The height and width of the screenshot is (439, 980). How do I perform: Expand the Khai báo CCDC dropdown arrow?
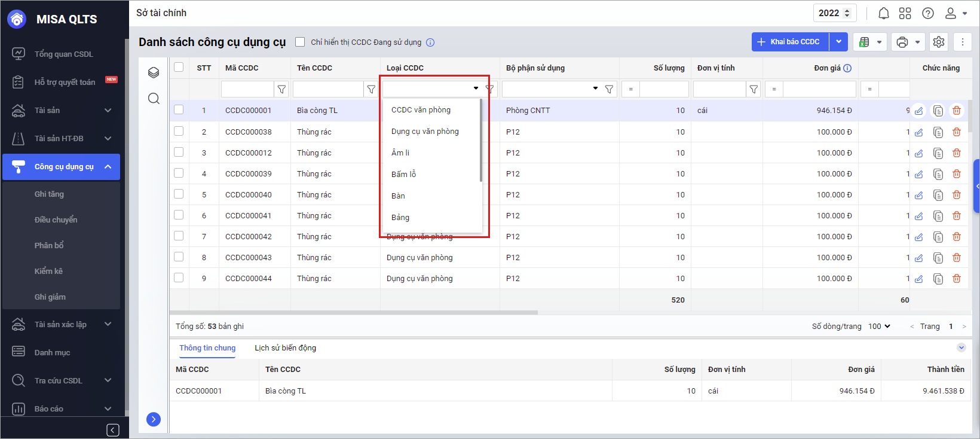tap(838, 42)
